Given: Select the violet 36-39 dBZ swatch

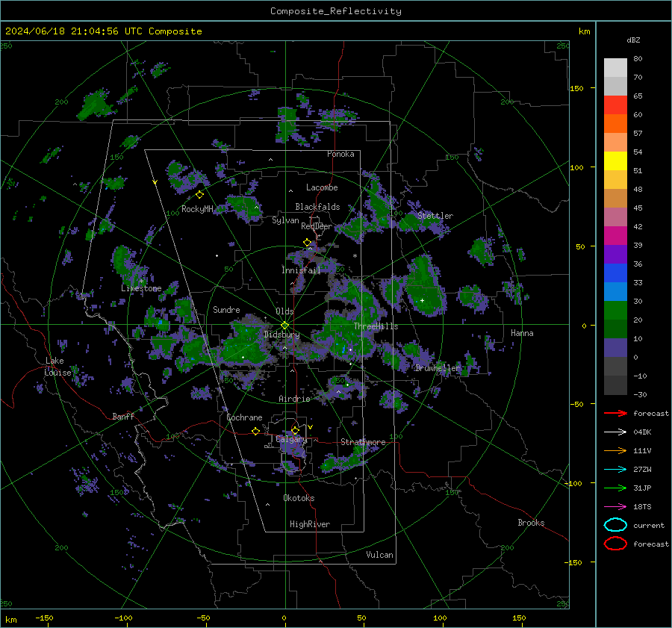Looking at the screenshot, I should (615, 254).
